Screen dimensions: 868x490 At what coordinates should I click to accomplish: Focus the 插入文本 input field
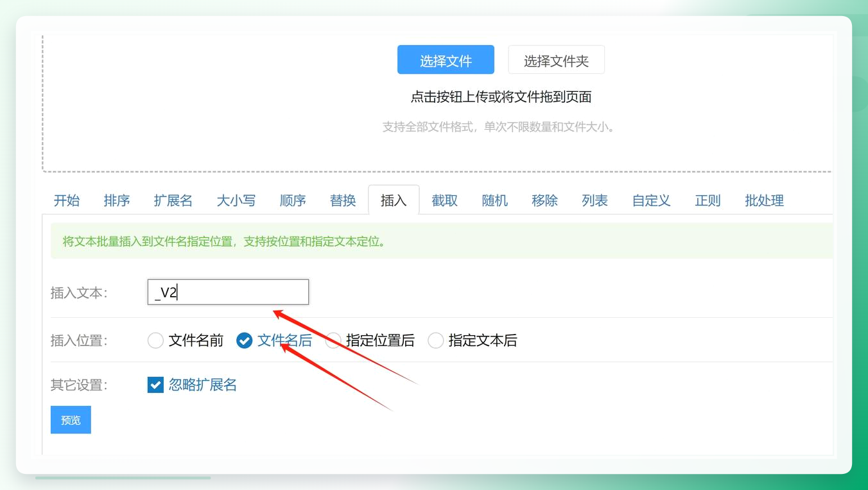pyautogui.click(x=228, y=292)
